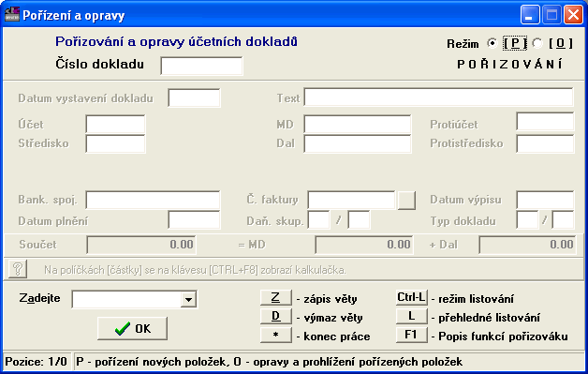588x374 pixels.
Task: Click the Datum výpisu input field
Action: coord(545,200)
